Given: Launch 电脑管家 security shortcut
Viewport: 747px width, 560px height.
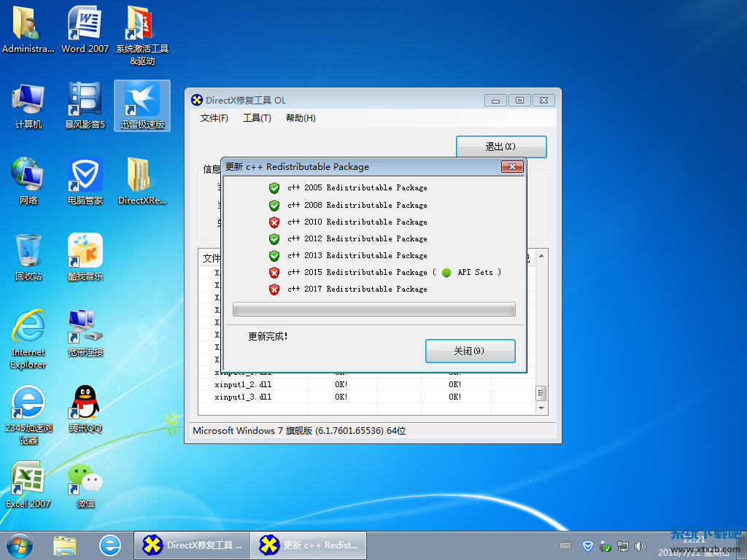Looking at the screenshot, I should 85,182.
